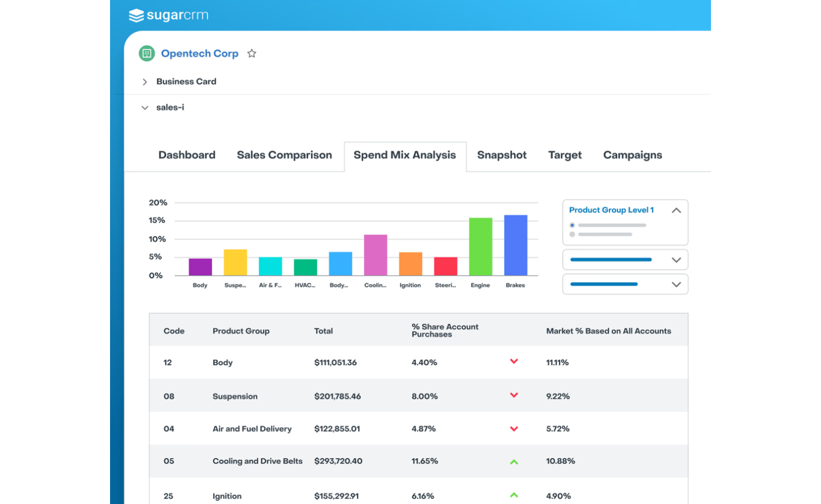Click the red down arrow in Suspension row
The height and width of the screenshot is (504, 821).
(514, 395)
